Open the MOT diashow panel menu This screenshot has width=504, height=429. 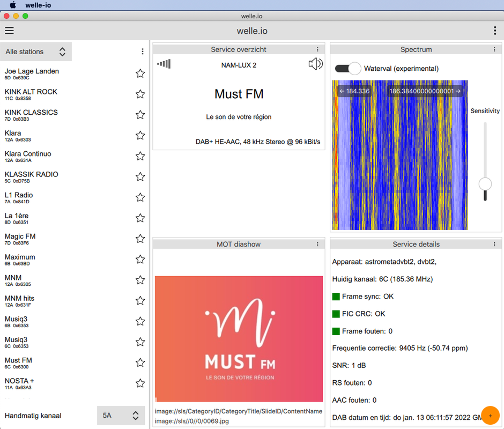pos(317,244)
